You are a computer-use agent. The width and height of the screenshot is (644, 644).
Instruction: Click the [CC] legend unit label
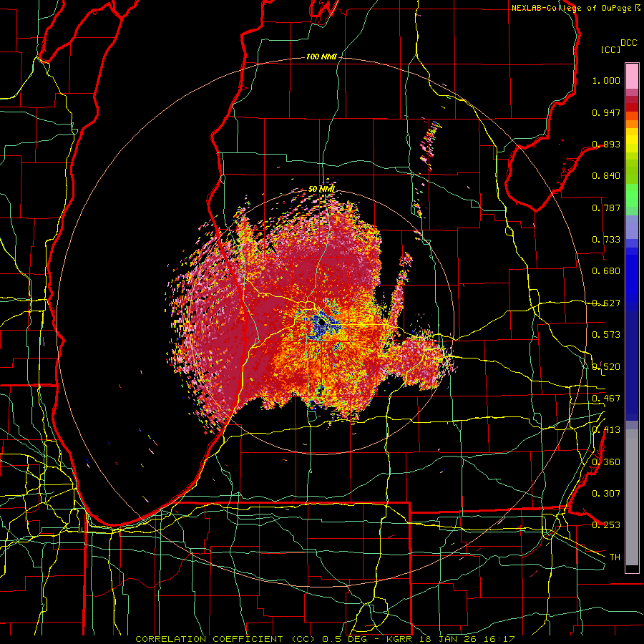[610, 49]
